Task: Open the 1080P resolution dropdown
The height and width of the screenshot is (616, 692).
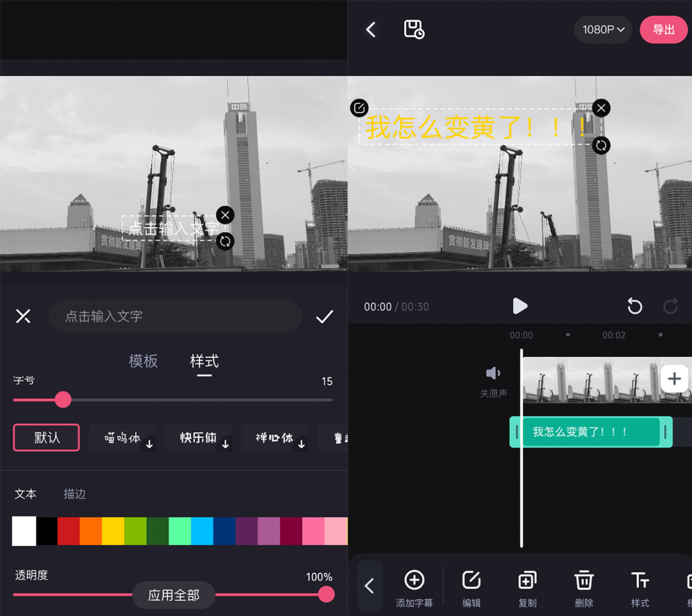Action: [602, 29]
